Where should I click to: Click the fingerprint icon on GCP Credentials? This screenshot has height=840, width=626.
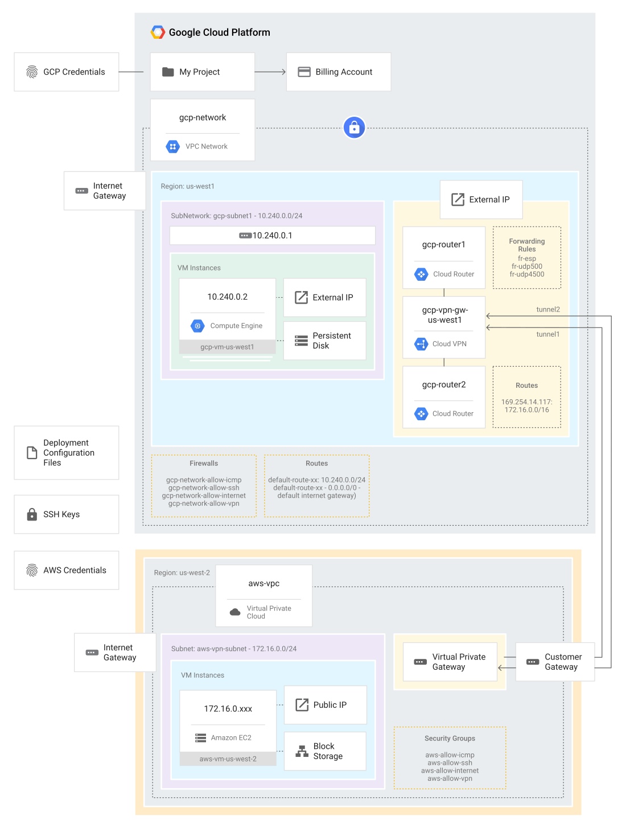click(31, 72)
